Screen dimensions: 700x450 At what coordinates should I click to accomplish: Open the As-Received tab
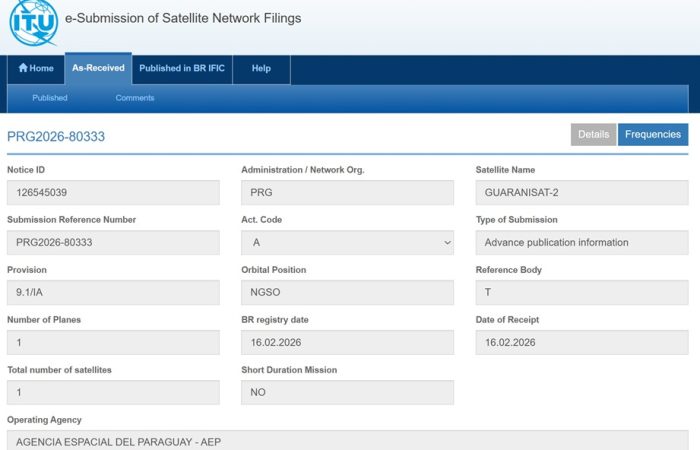click(98, 68)
